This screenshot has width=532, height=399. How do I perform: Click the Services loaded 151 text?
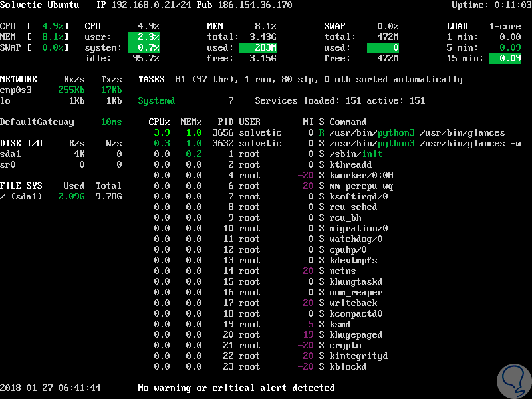[308, 101]
